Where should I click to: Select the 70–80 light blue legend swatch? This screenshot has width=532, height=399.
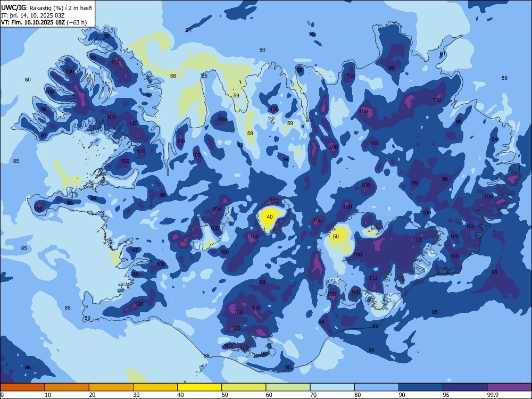click(x=332, y=387)
